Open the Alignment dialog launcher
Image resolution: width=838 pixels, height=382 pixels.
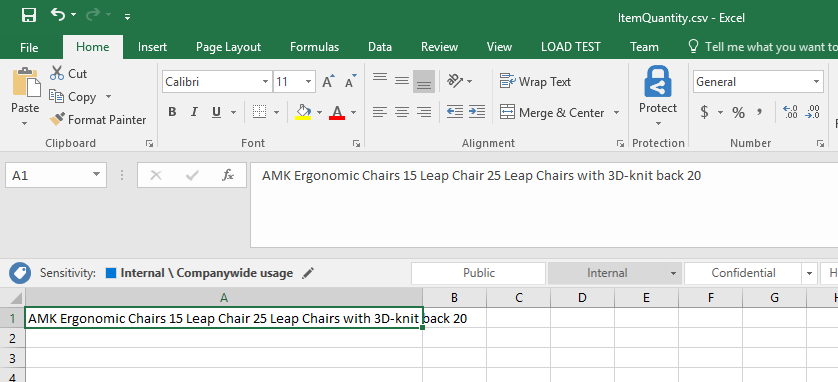[x=620, y=143]
